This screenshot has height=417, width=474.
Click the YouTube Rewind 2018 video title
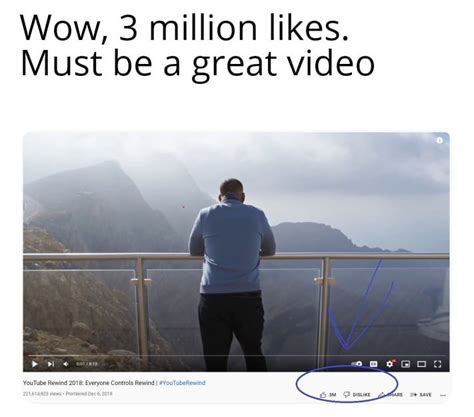click(x=89, y=383)
